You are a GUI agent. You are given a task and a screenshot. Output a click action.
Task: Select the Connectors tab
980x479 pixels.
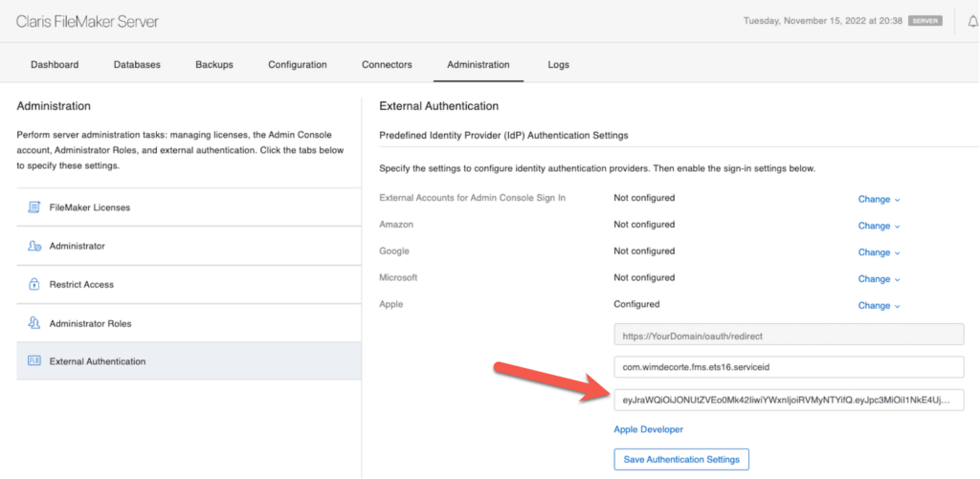coord(387,64)
